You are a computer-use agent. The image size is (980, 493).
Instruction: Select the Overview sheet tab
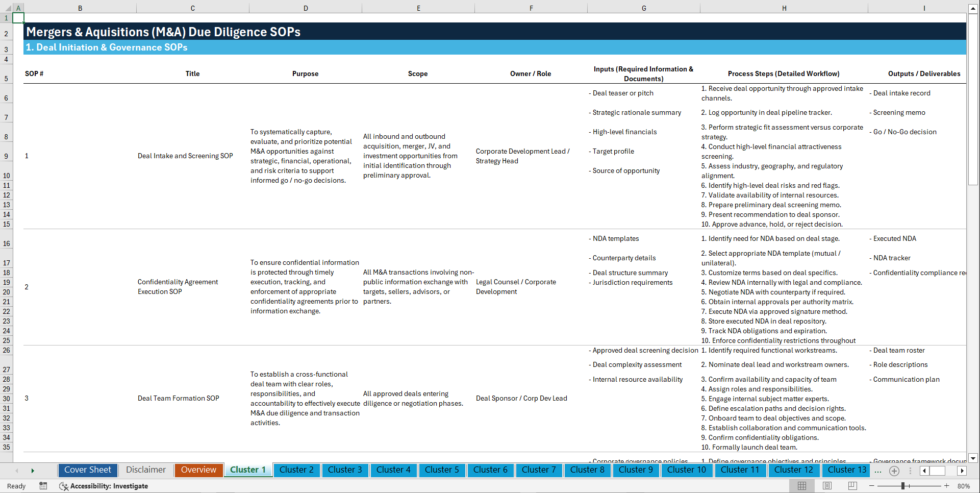[198, 470]
